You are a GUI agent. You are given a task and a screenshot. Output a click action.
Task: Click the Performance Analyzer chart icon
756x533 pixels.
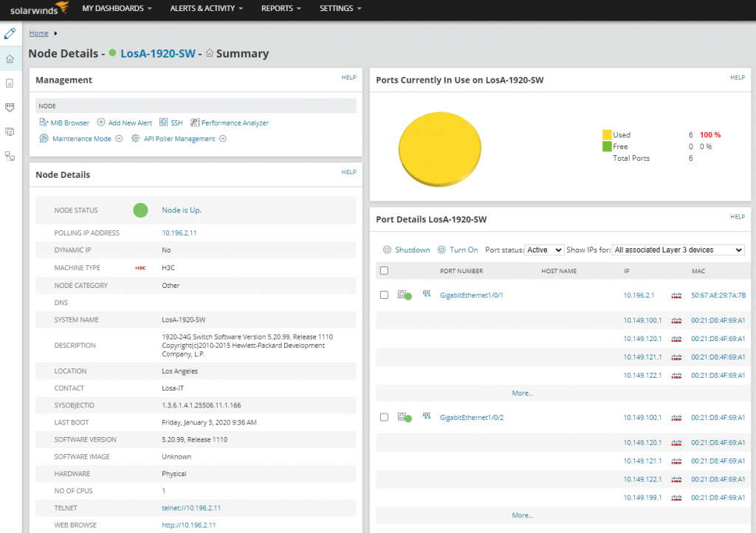point(194,123)
